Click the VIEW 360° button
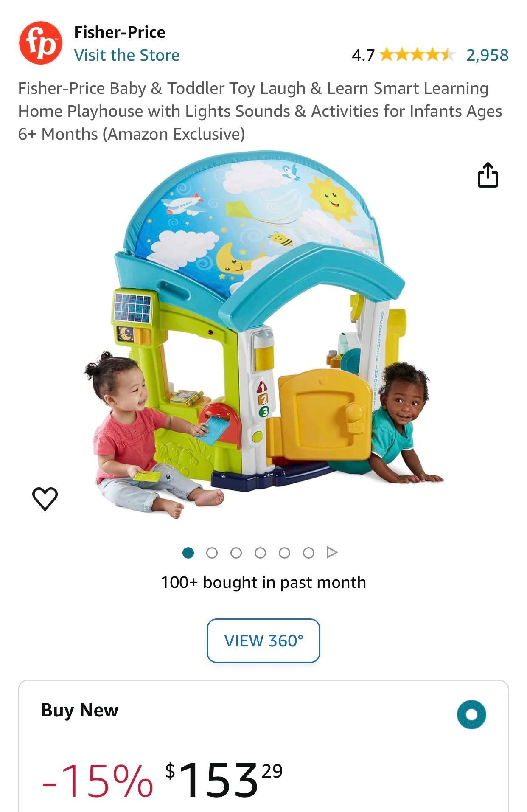The image size is (527, 812). tap(263, 641)
